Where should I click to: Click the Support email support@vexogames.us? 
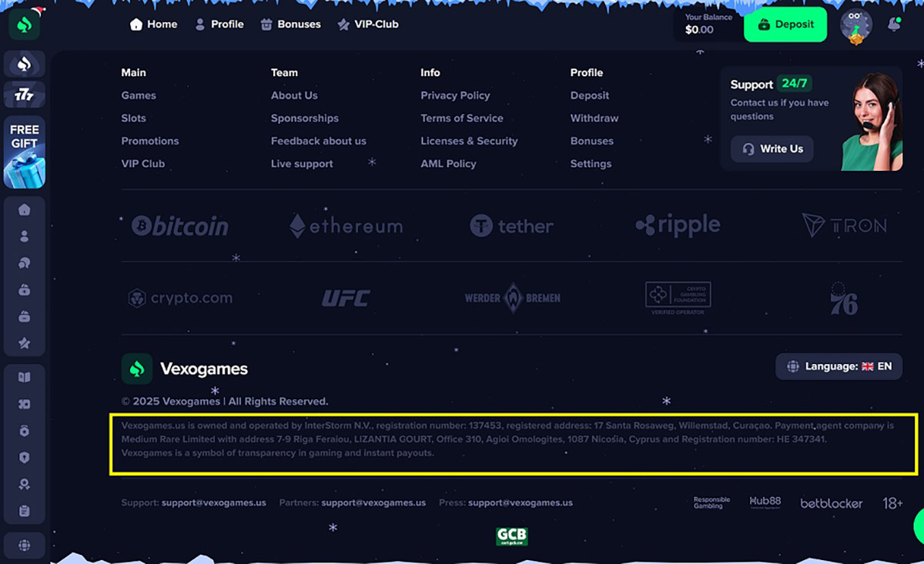point(213,503)
